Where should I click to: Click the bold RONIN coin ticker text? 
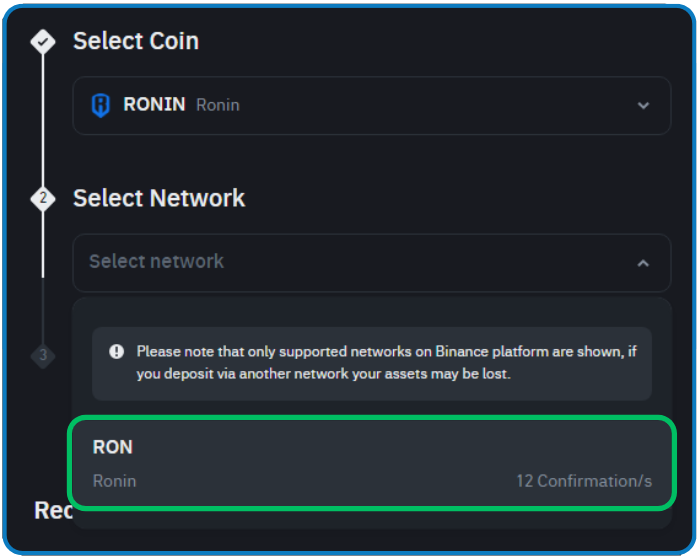click(x=154, y=105)
